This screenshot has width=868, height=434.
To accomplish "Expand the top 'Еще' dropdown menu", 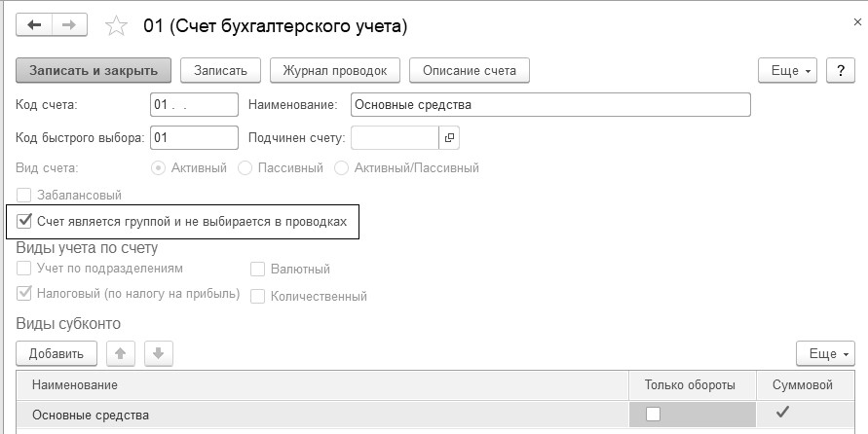I will click(x=787, y=70).
